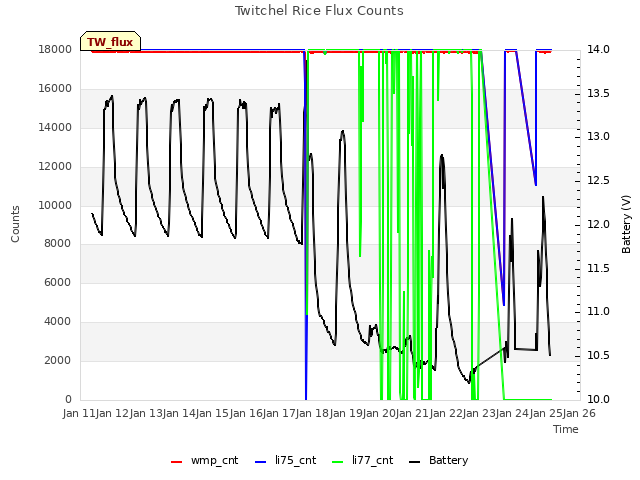Image resolution: width=640 pixels, height=480 pixels.
Task: Click the Jan 25 date tick
Action: click(x=546, y=413)
